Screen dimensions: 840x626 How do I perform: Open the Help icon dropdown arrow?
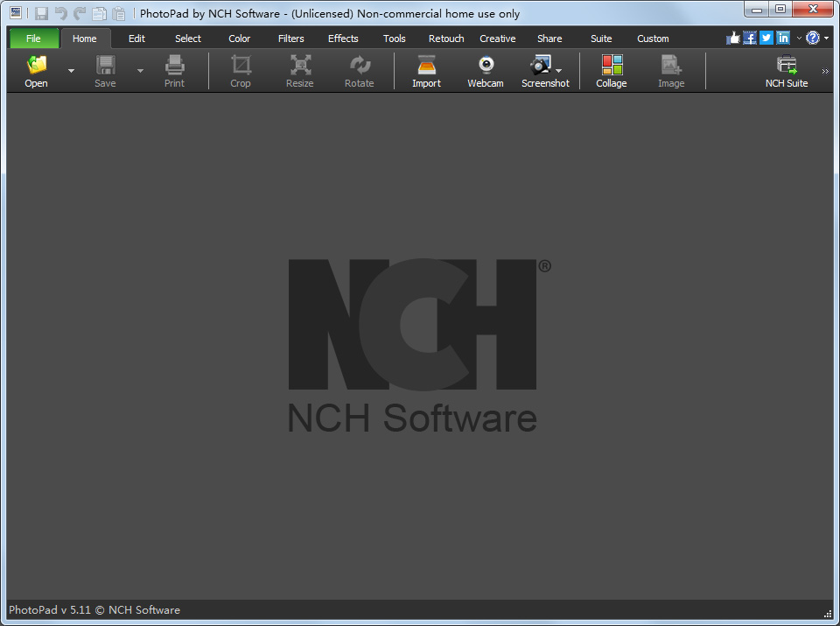point(827,38)
